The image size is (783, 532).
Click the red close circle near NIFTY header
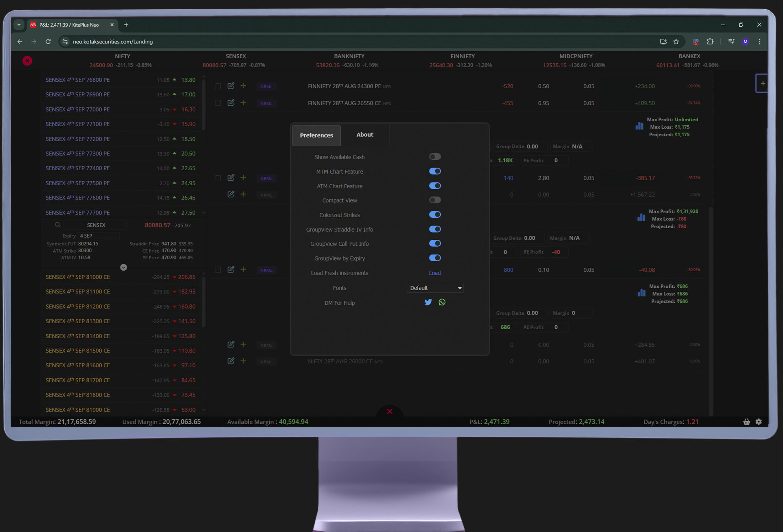[x=27, y=61]
